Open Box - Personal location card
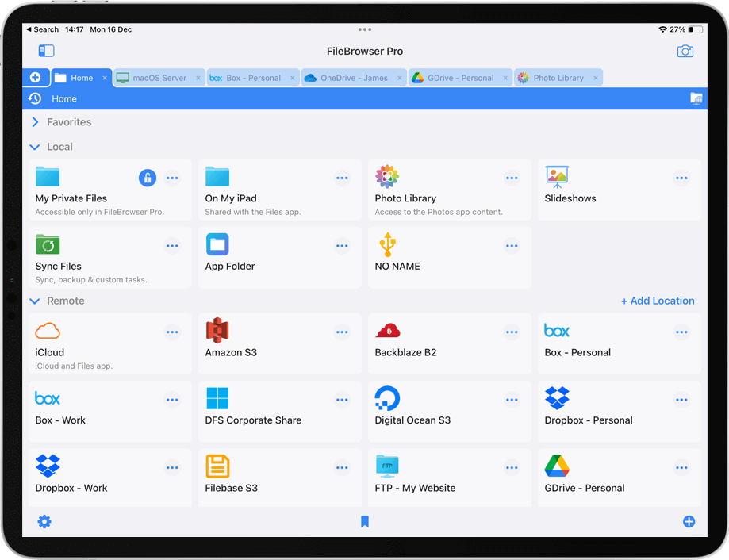 620,343
